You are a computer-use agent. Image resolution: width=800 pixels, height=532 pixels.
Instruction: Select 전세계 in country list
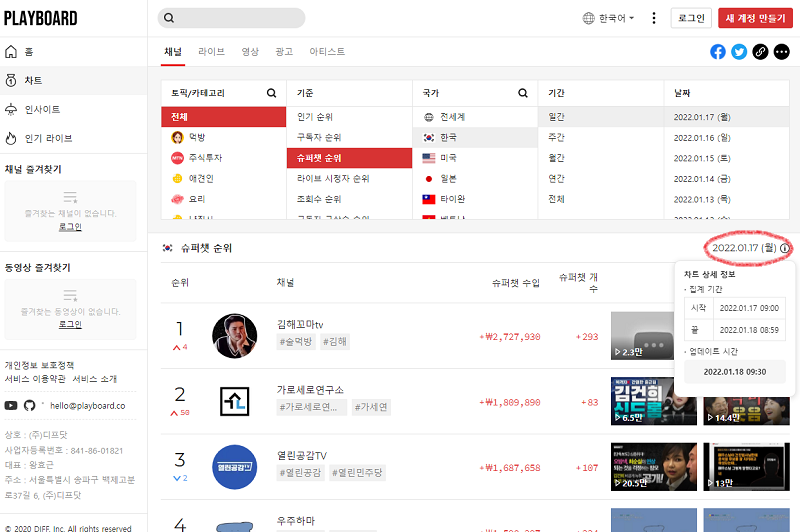point(475,117)
